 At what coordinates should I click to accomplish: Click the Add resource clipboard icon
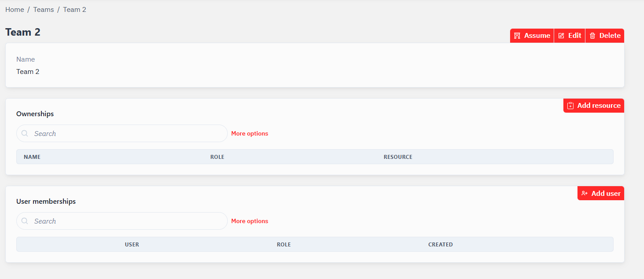pos(570,106)
